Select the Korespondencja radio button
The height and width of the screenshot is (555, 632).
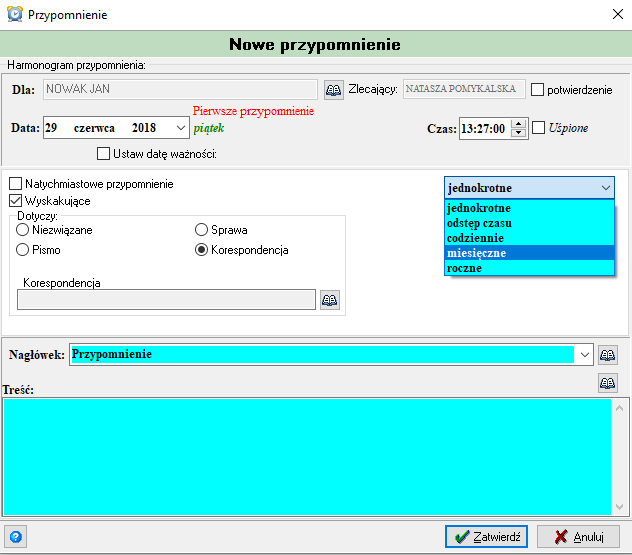201,250
